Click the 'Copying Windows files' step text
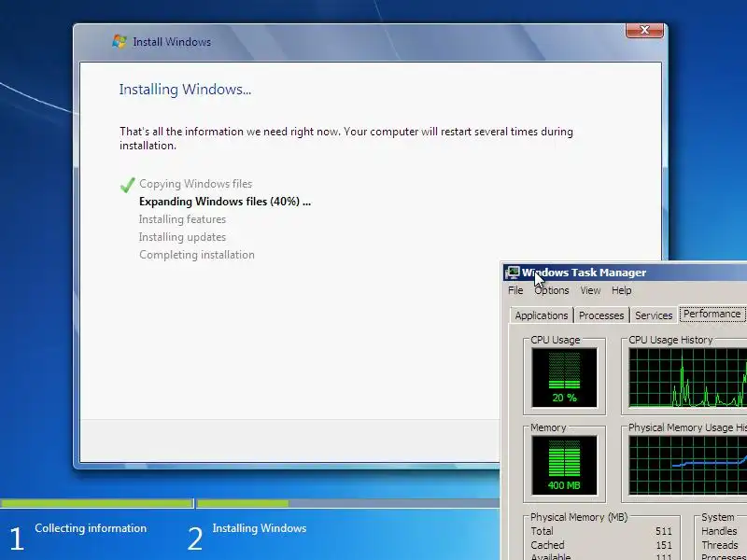747x560 pixels. 196,184
